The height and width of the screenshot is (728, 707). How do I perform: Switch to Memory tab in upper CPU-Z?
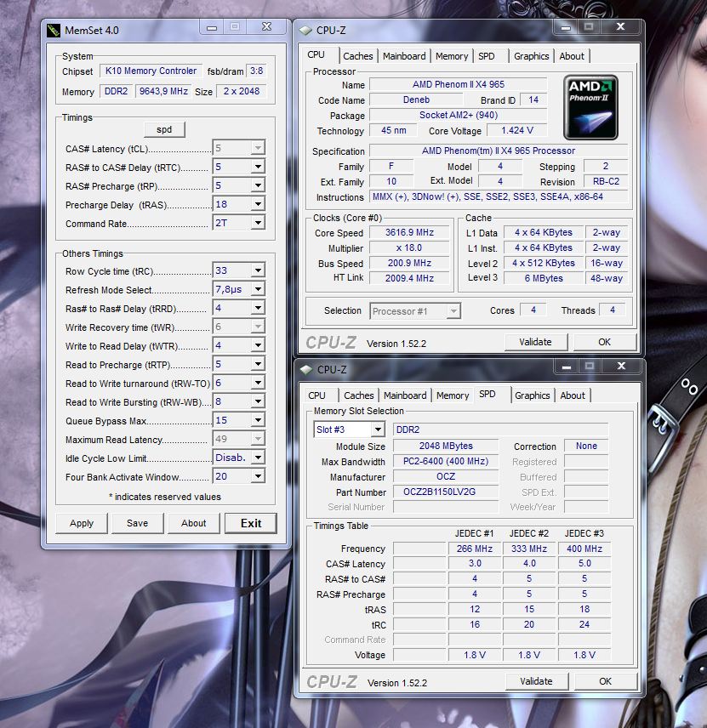pyautogui.click(x=452, y=56)
